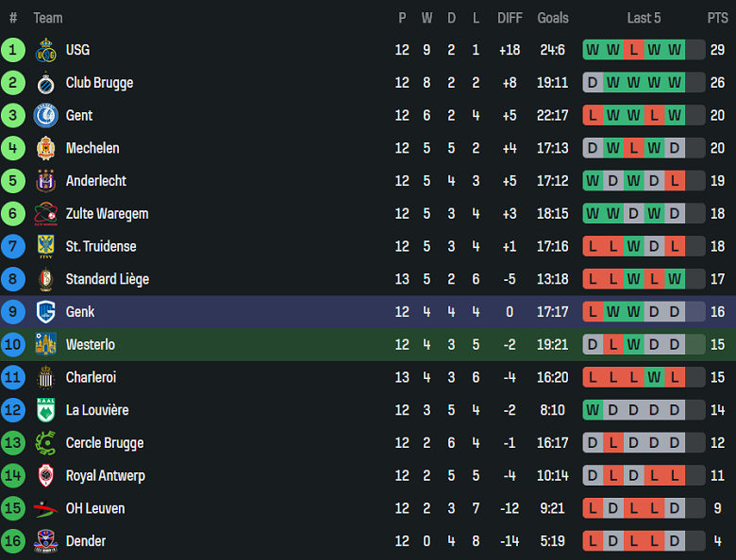Click the rank 1 position badge
The width and height of the screenshot is (736, 560).
13,50
